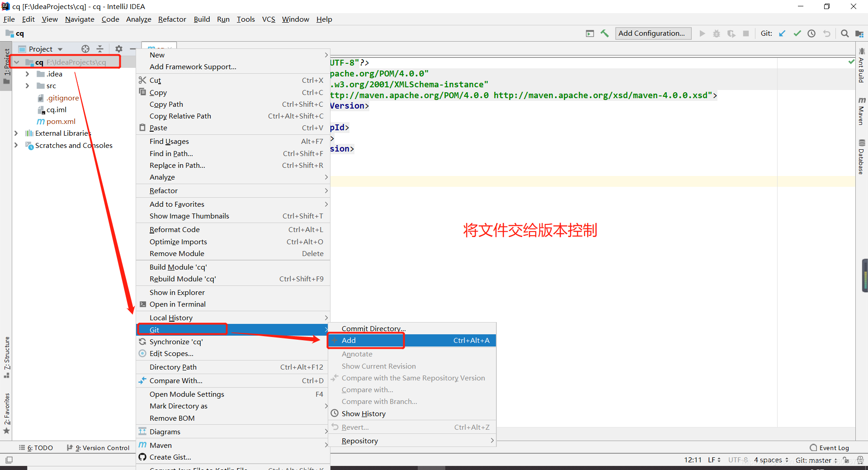The height and width of the screenshot is (470, 868).
Task: Choose Synchronize 'cq'
Action: pos(233,342)
